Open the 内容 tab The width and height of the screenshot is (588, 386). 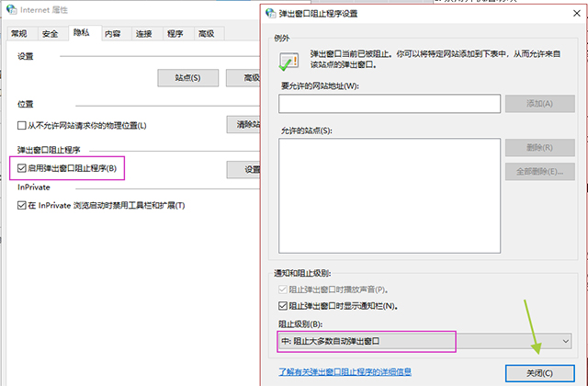112,34
